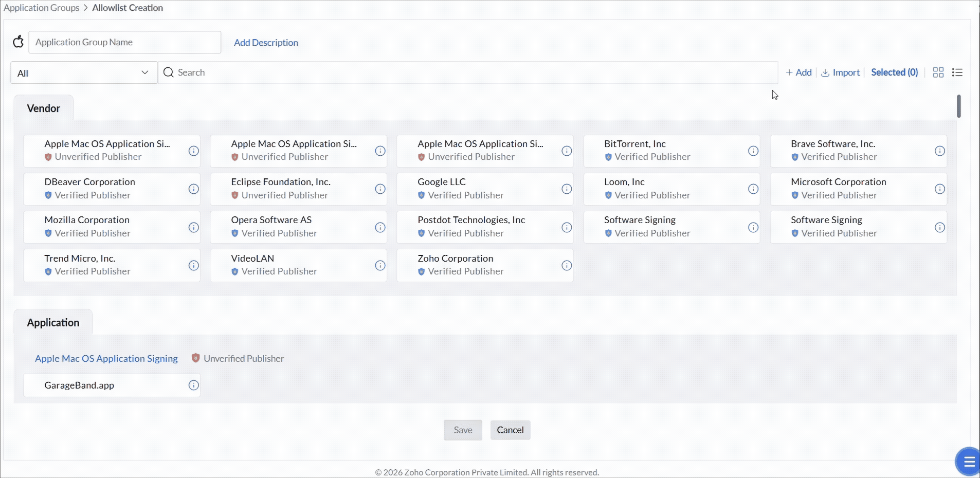The image size is (980, 478).
Task: Go back to Application Groups breadcrumb
Action: click(42, 8)
